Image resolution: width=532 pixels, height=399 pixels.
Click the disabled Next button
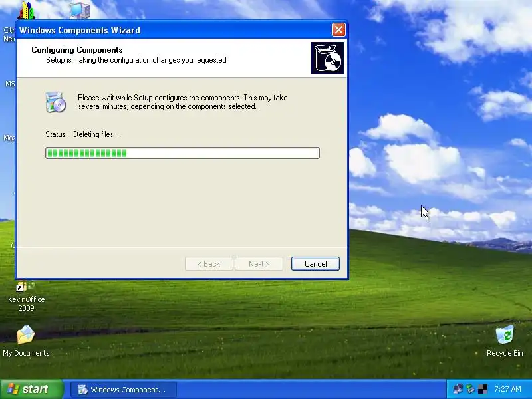(259, 263)
